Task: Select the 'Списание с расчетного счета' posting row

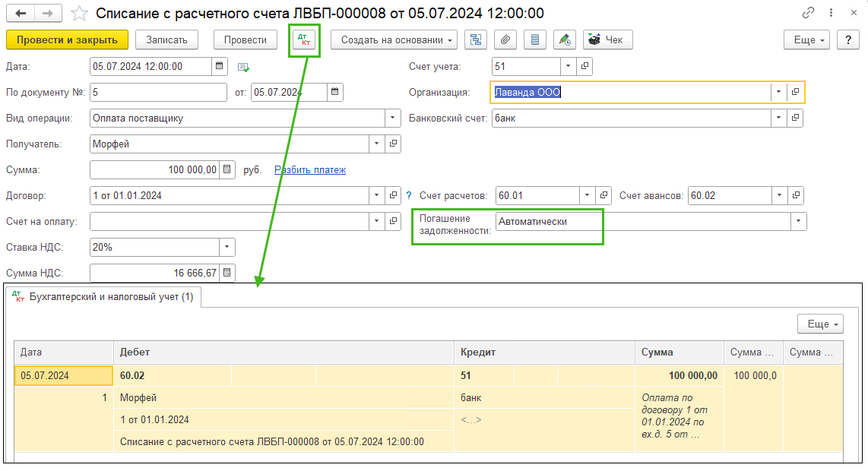Action: pos(284,441)
